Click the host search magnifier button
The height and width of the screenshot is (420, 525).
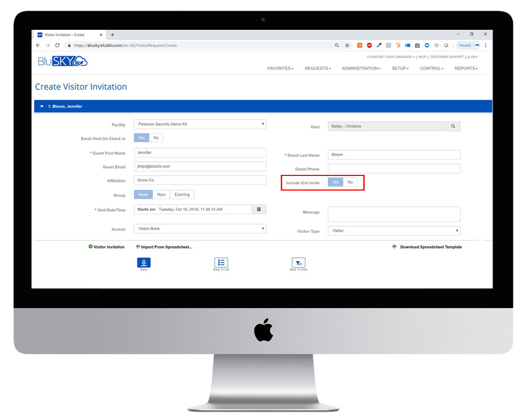[453, 127]
